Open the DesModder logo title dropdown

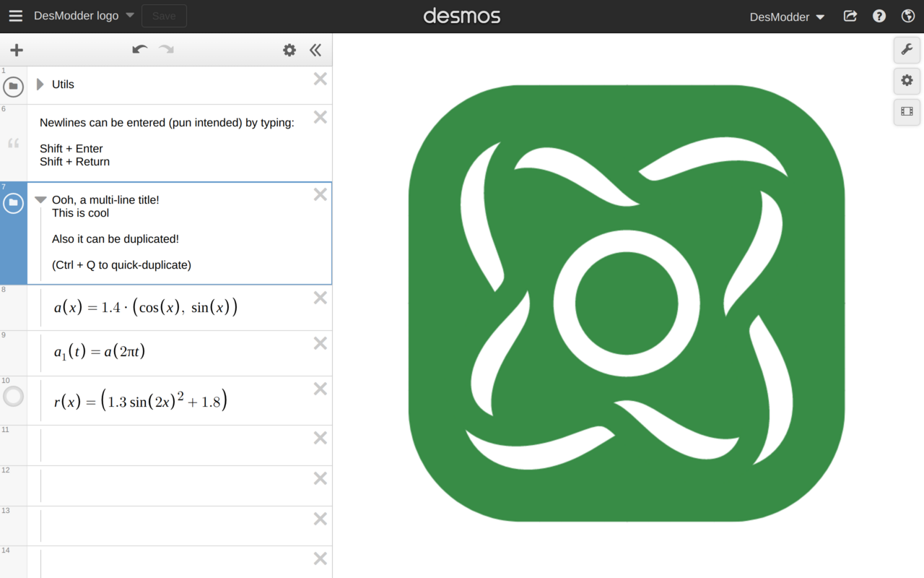pos(84,16)
